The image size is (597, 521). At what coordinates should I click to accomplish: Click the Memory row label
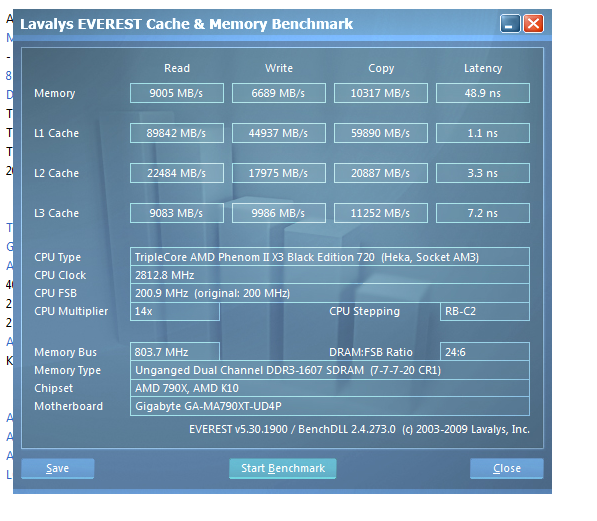(54, 93)
